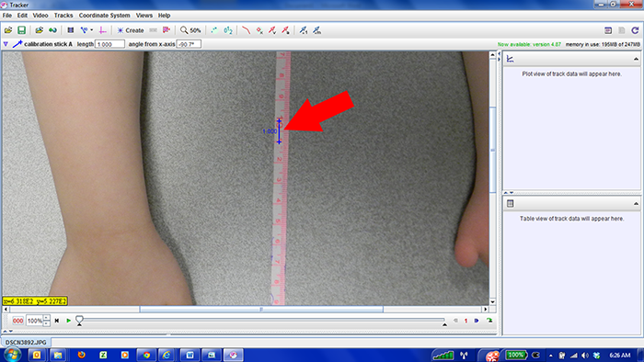
Task: Toggle the show acceleration vectors icon
Action: coord(285,30)
